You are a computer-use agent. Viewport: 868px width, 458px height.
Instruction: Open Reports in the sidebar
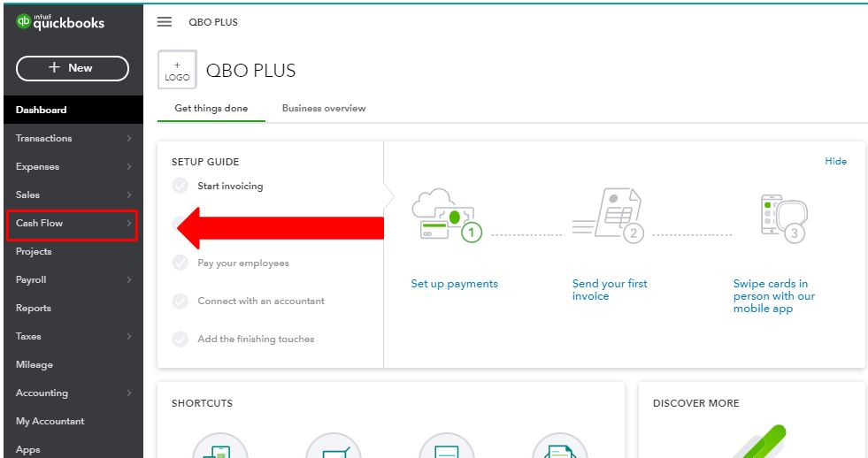[x=73, y=308]
